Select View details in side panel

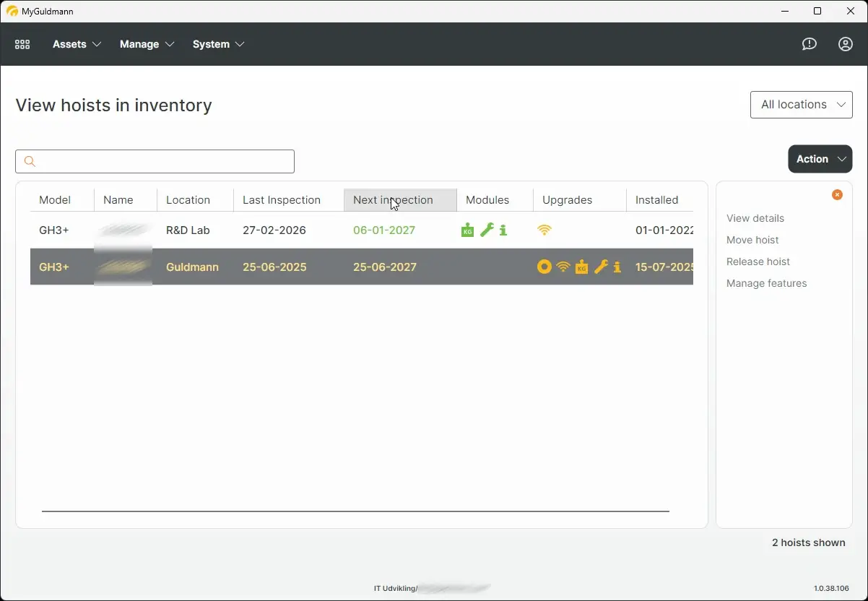[x=755, y=218]
